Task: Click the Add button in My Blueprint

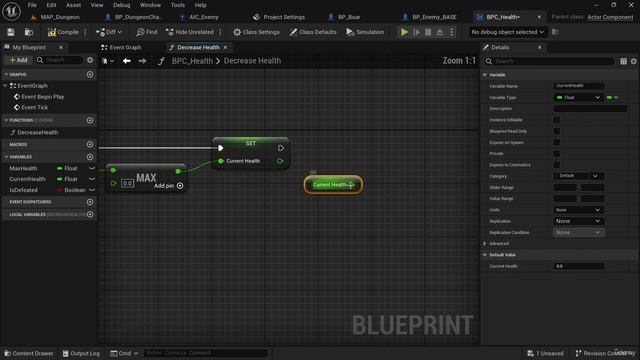Action: (x=18, y=60)
